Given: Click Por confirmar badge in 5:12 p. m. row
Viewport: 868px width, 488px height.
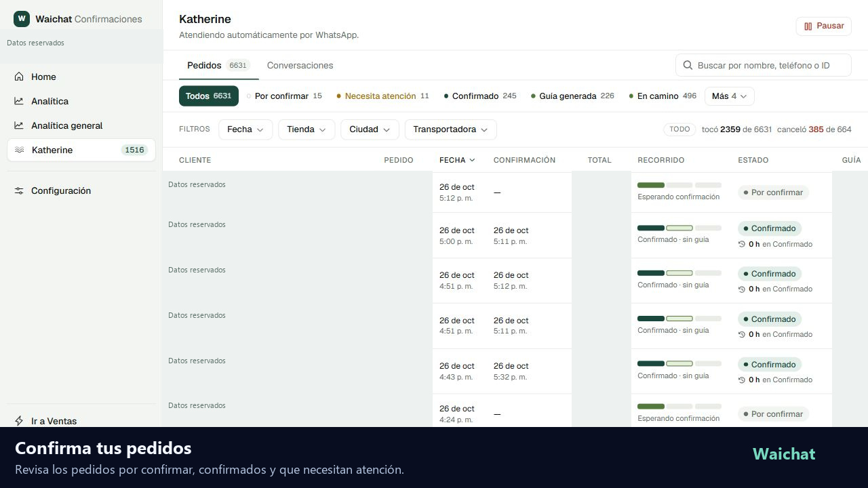Looking at the screenshot, I should 773,192.
